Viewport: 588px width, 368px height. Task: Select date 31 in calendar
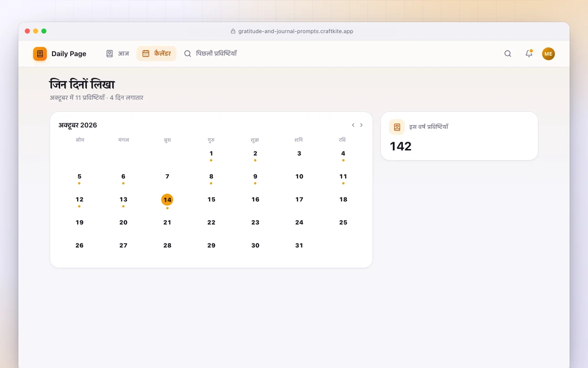point(299,247)
